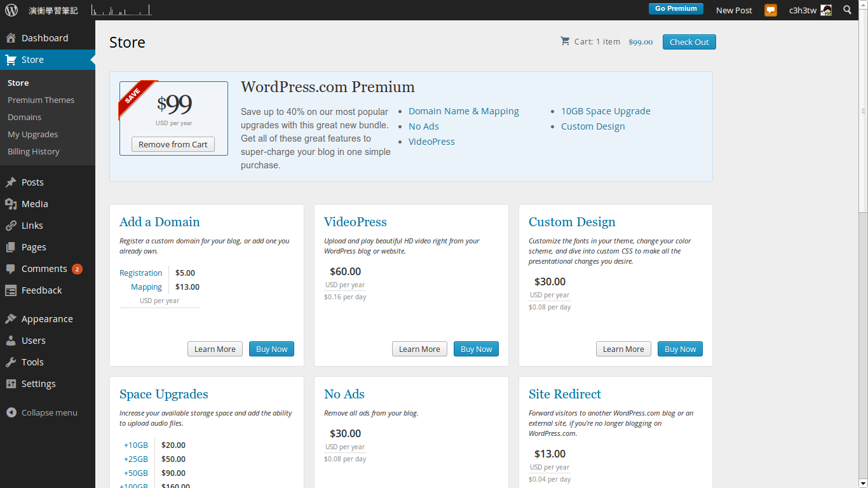
Task: Open 10GB Space Upgrade link
Action: 606,111
